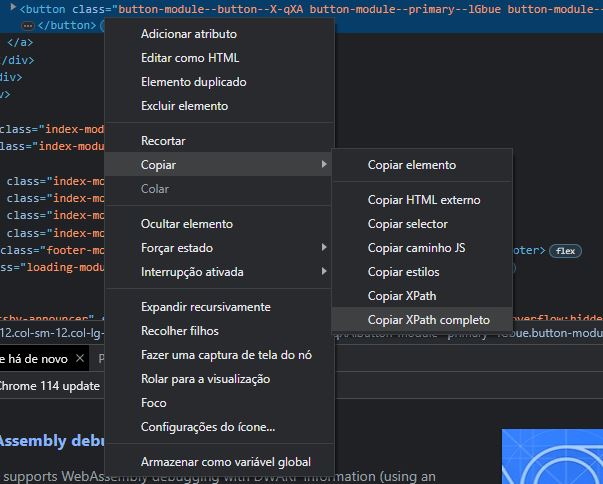The image size is (603, 484).
Task: Click Ocultar elemento option
Action: tap(187, 224)
